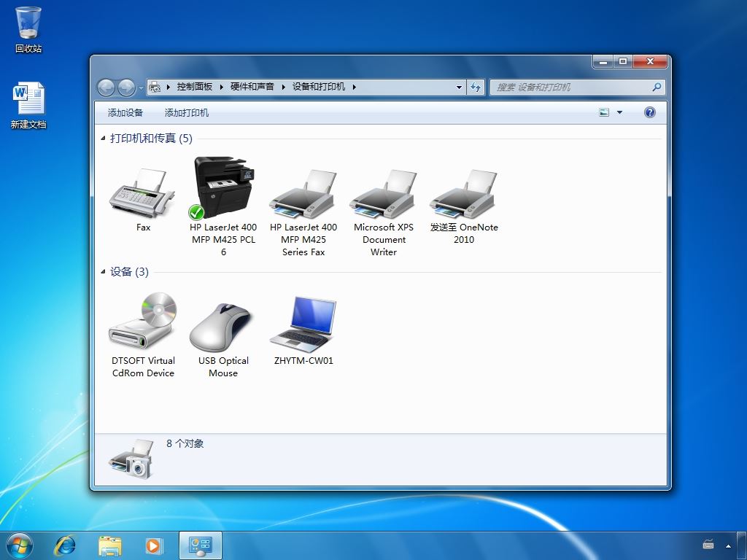
Task: Click the help question mark icon
Action: [649, 112]
